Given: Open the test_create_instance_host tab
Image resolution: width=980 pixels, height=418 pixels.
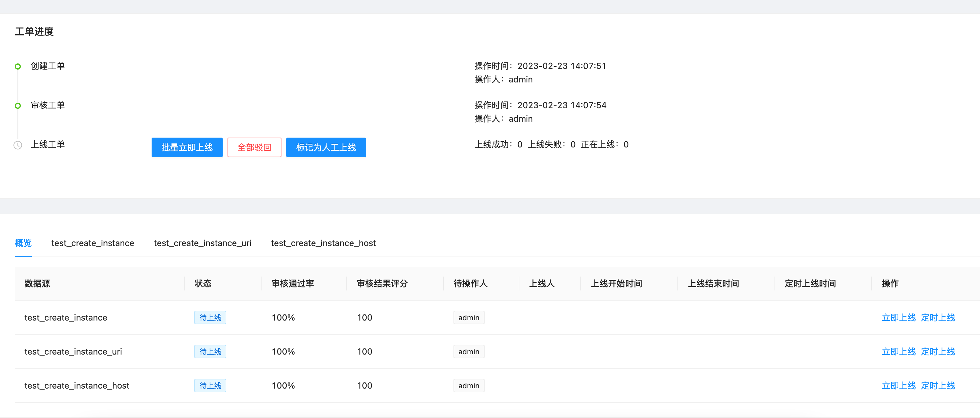Looking at the screenshot, I should click(323, 243).
